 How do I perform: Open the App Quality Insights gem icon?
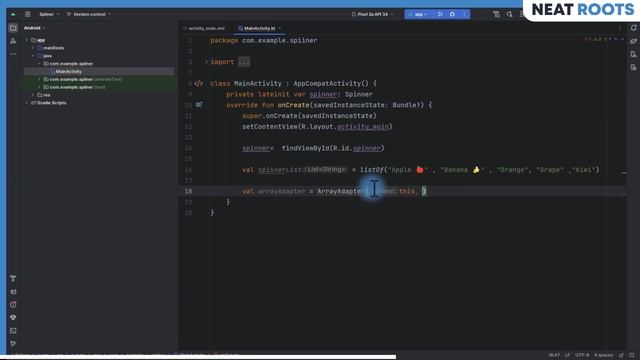coord(13,318)
